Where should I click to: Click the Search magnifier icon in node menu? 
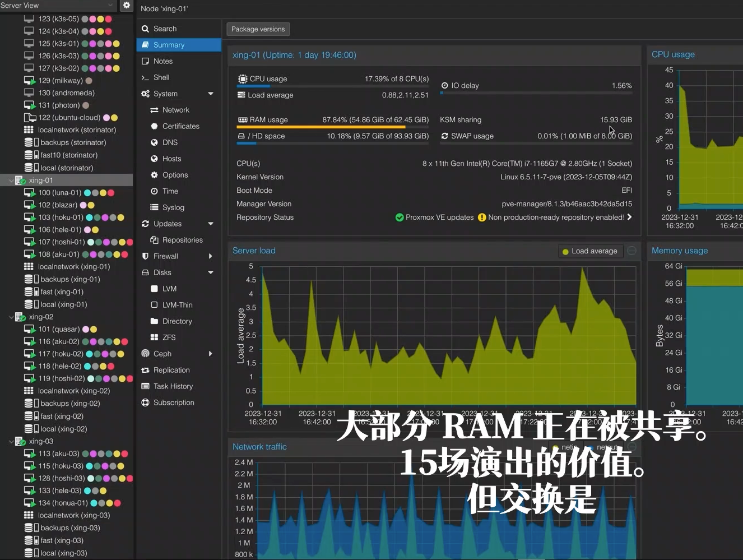145,29
